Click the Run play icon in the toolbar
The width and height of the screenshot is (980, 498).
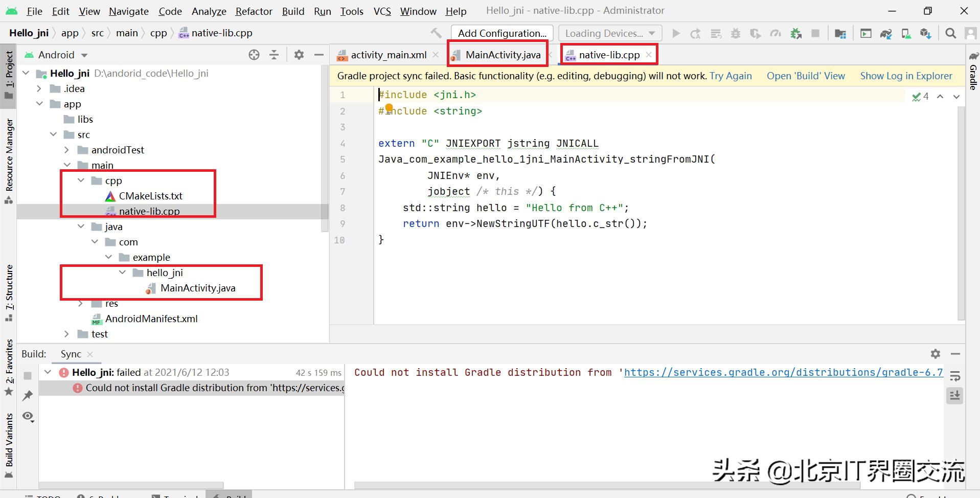click(676, 33)
